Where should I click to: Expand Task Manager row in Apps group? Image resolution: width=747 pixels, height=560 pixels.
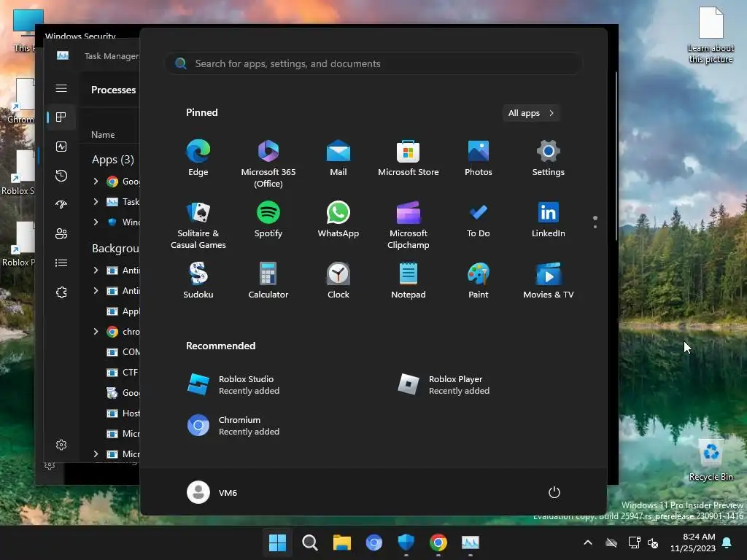(x=96, y=201)
